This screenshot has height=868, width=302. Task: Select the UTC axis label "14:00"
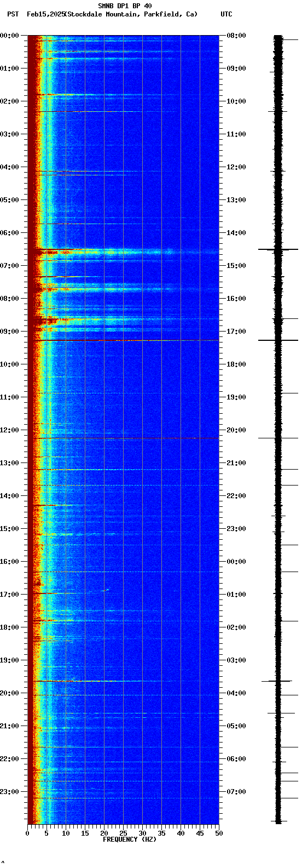(236, 233)
